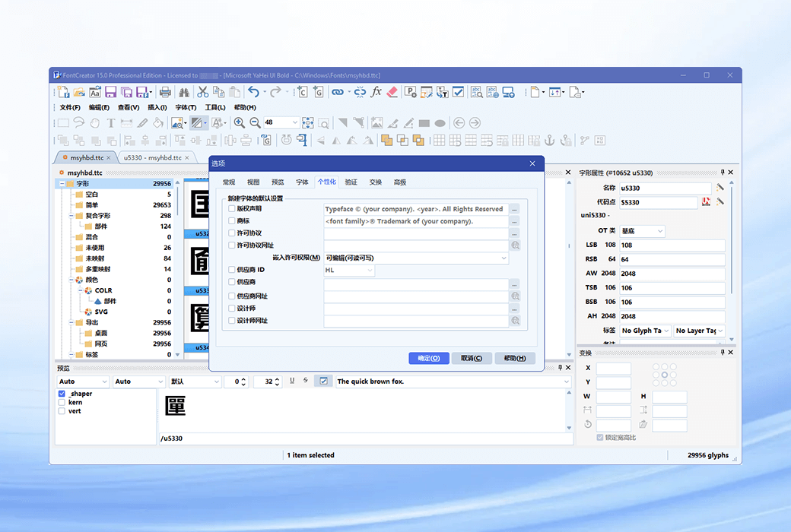Click the fx formula icon
The width and height of the screenshot is (791, 532).
pyautogui.click(x=376, y=92)
